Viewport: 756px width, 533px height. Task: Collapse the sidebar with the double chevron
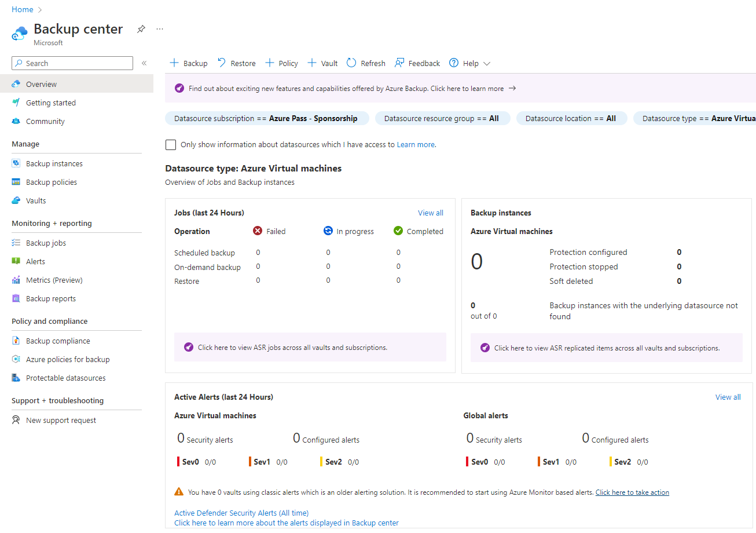144,63
